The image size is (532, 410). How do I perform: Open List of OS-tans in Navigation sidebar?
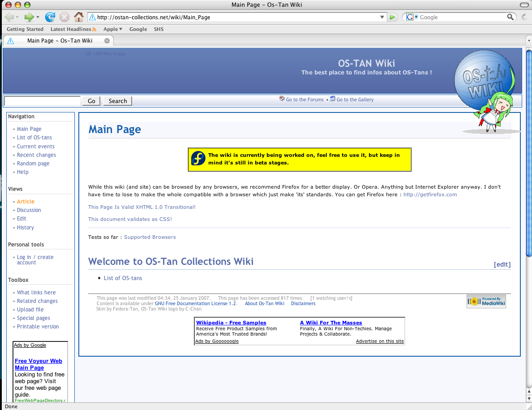34,138
